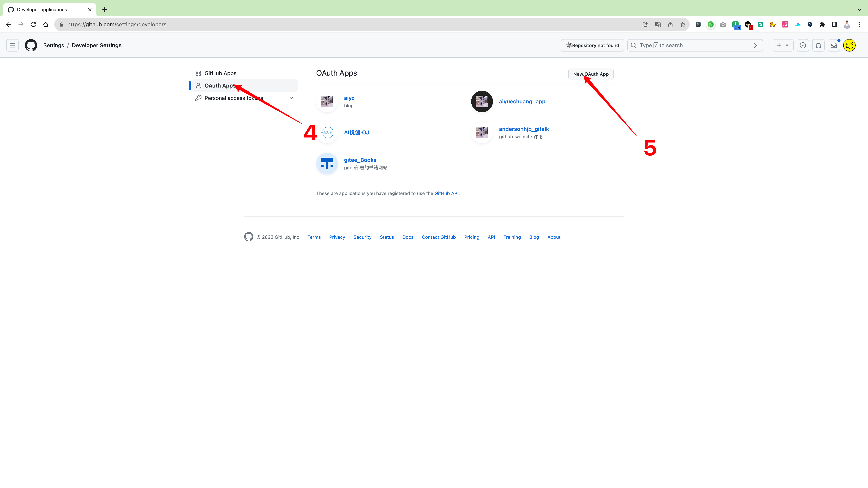The image size is (868, 488).
Task: Open the plus Create new dropdown
Action: point(783,45)
